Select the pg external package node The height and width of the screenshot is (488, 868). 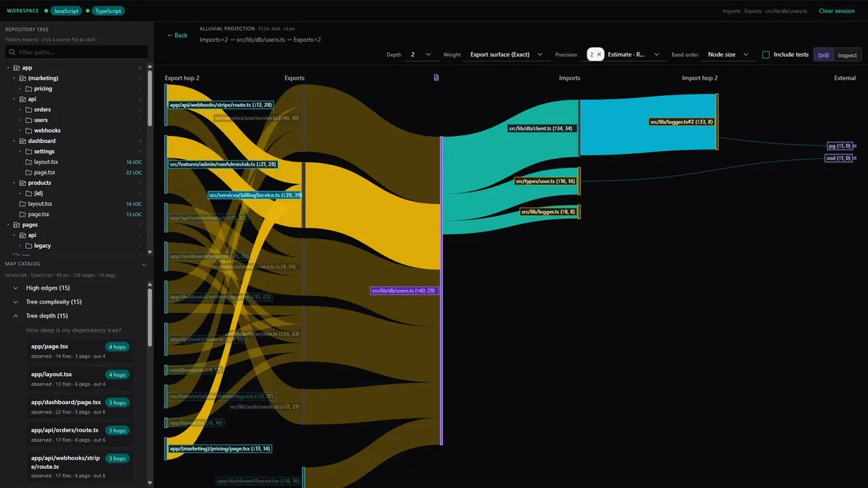point(839,146)
